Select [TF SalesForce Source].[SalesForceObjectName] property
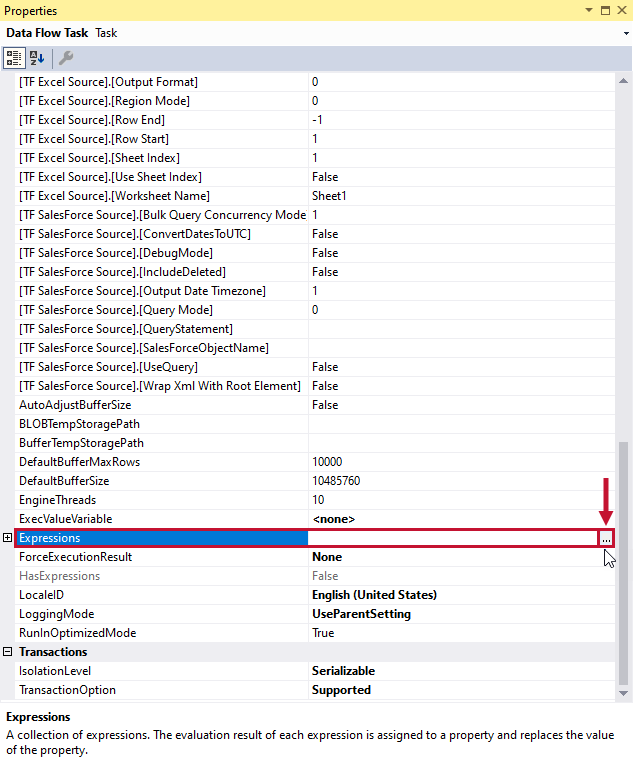This screenshot has width=633, height=765. pos(143,348)
